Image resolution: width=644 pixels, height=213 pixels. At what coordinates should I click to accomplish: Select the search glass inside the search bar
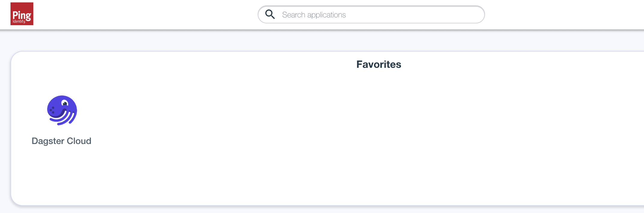[270, 14]
